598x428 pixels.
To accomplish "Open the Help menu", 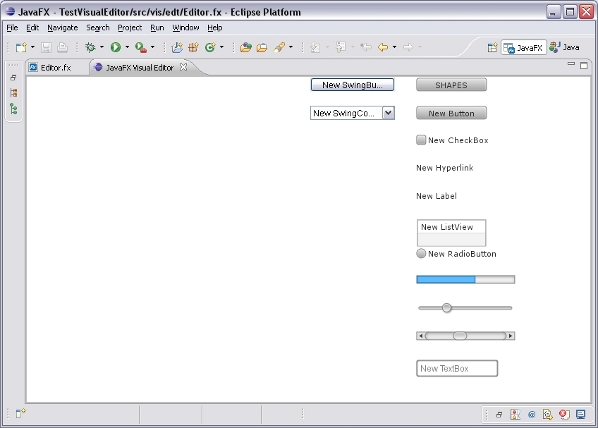I will pyautogui.click(x=215, y=28).
